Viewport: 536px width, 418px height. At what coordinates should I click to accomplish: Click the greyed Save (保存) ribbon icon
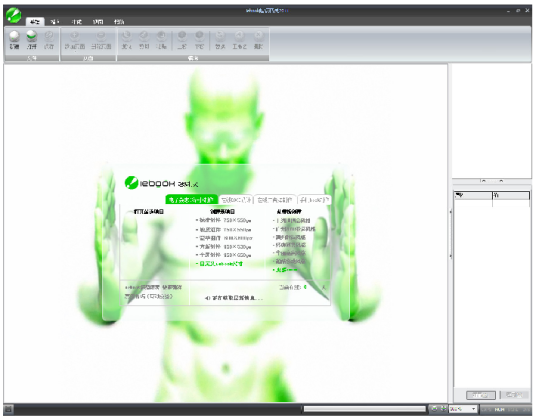point(49,40)
